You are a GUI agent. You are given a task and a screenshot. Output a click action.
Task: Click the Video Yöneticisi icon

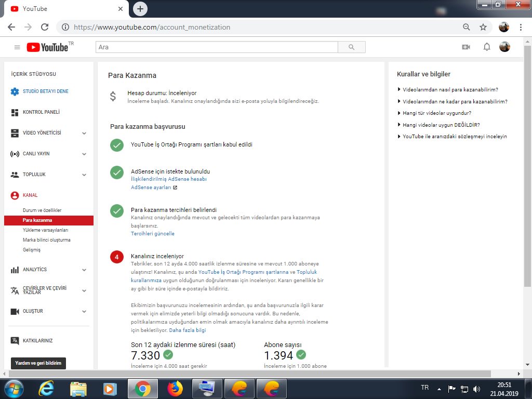click(x=15, y=133)
